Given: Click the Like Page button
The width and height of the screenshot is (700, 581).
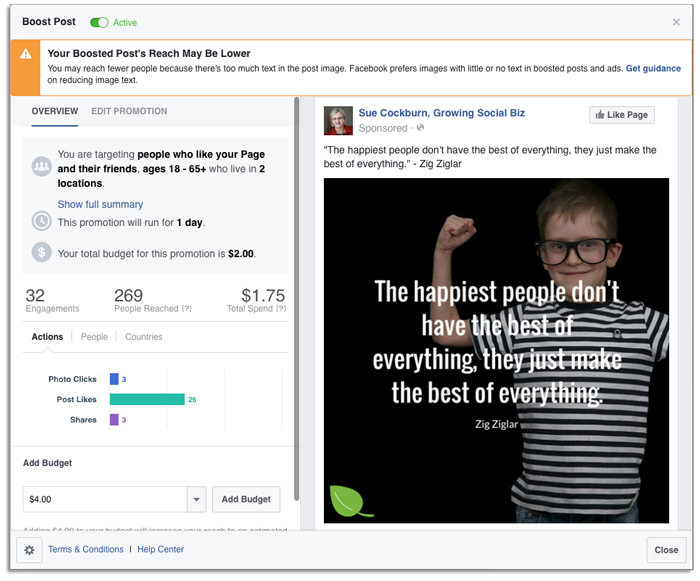Looking at the screenshot, I should click(x=621, y=115).
